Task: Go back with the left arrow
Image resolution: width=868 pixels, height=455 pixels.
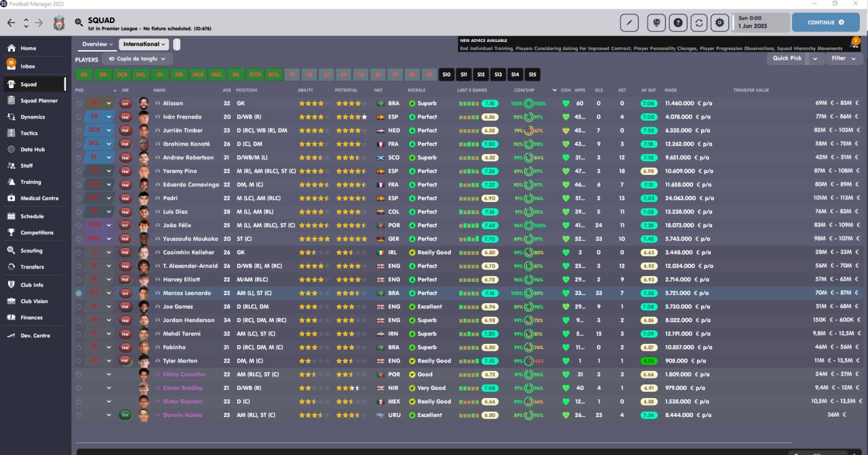Action: pyautogui.click(x=11, y=22)
